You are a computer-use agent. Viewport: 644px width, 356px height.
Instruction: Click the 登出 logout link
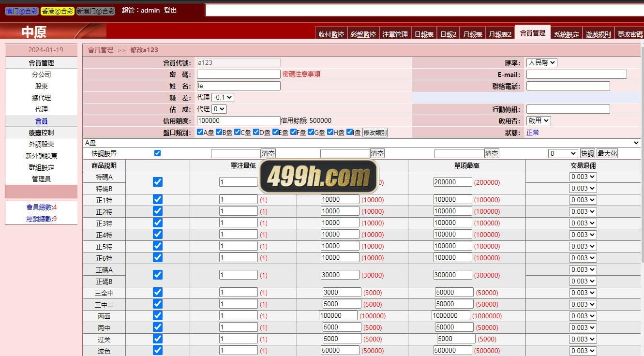click(170, 10)
